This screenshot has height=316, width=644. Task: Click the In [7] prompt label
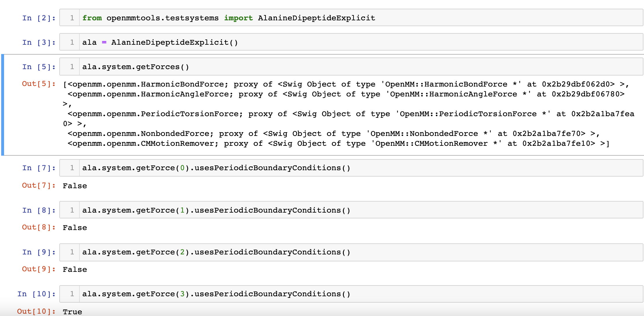pyautogui.click(x=38, y=168)
